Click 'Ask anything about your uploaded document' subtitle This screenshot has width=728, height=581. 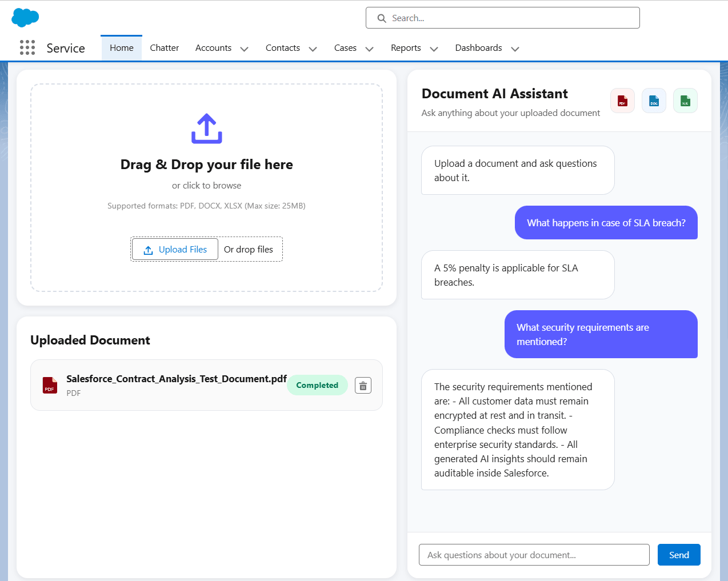pyautogui.click(x=511, y=113)
